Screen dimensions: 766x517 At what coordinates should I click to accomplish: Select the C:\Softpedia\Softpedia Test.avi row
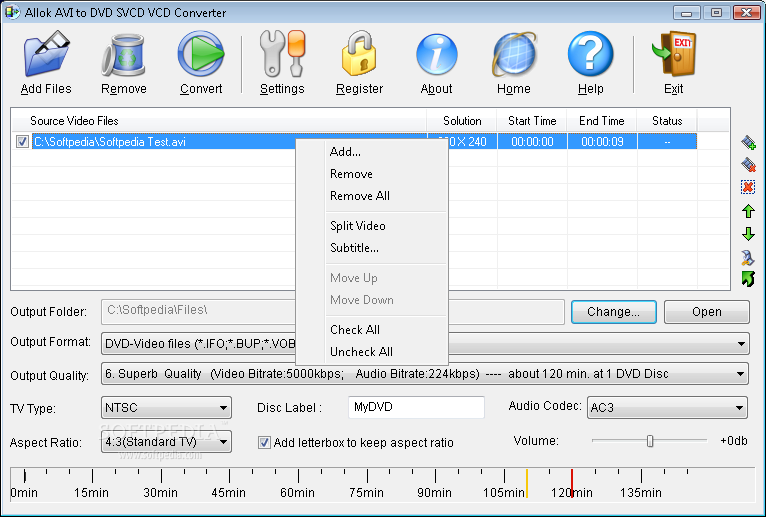pyautogui.click(x=364, y=142)
